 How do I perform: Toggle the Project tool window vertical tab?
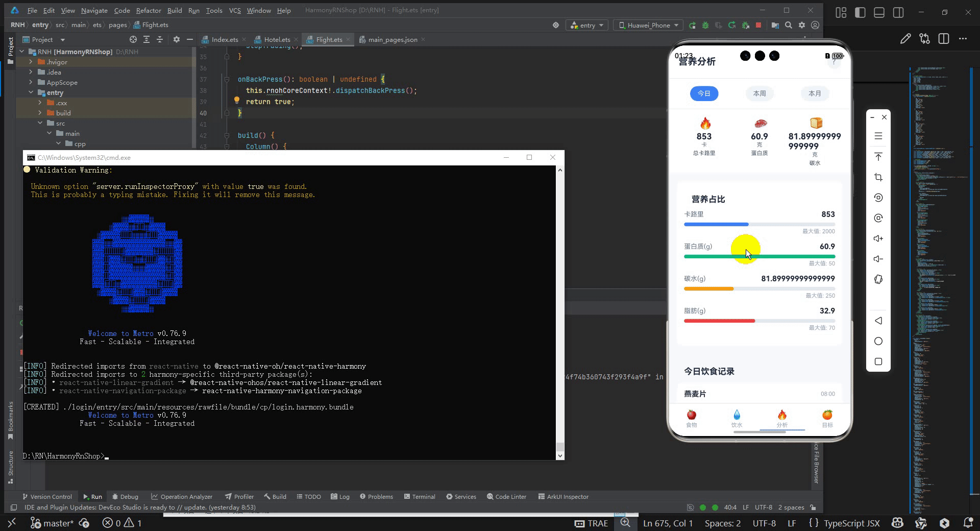tap(10, 50)
